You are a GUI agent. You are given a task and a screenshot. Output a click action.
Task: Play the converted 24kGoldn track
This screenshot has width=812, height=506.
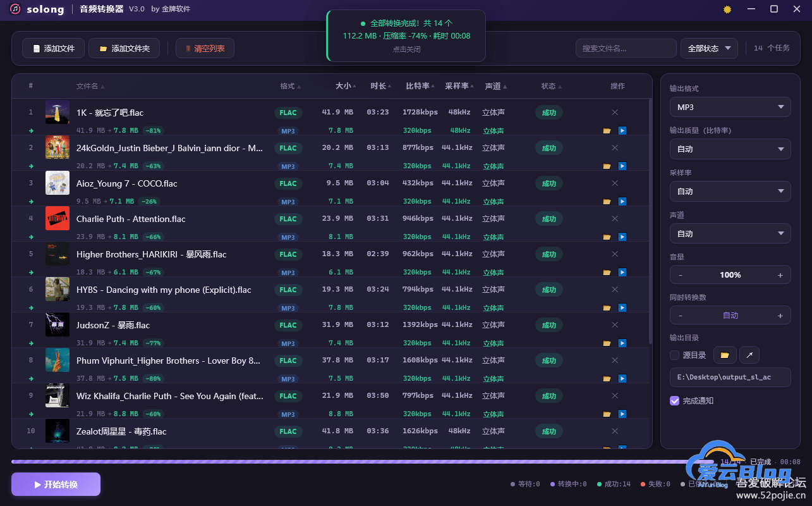click(622, 166)
